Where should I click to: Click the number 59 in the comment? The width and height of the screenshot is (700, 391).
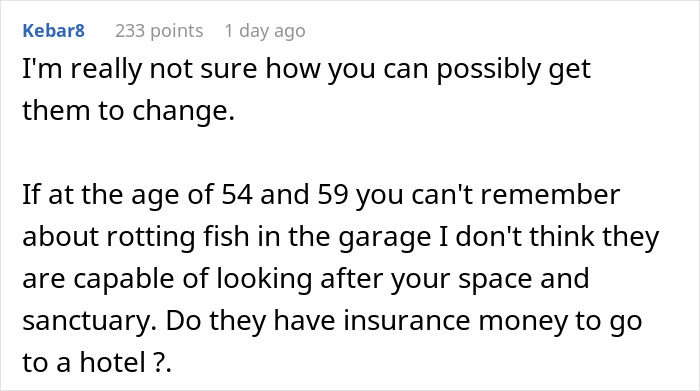333,195
